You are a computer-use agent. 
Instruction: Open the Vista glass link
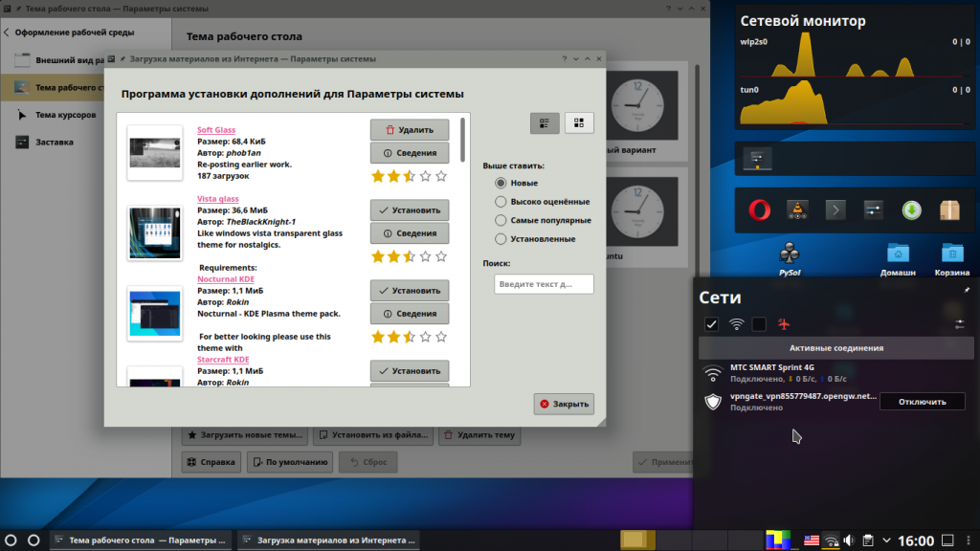[218, 199]
